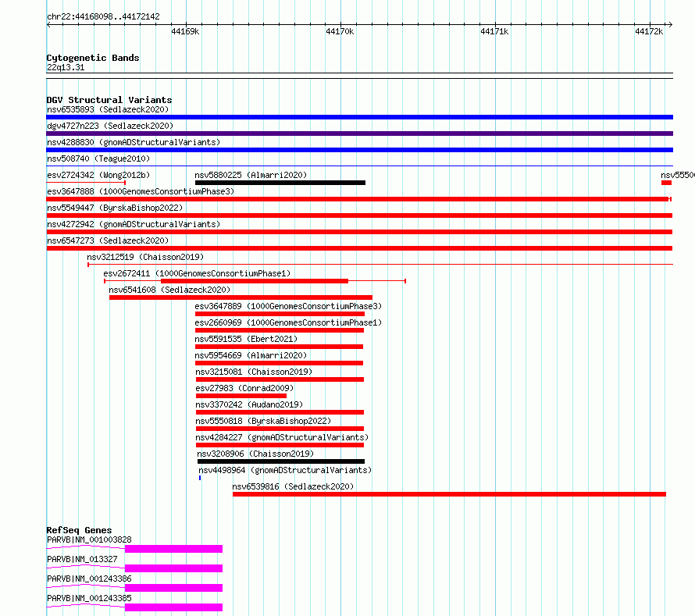Click esv3647888 (1000GenomesConsortiumPhase3) label

[x=141, y=191]
